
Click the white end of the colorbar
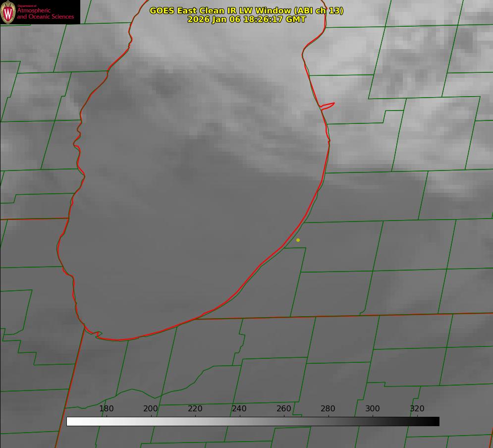(x=70, y=421)
